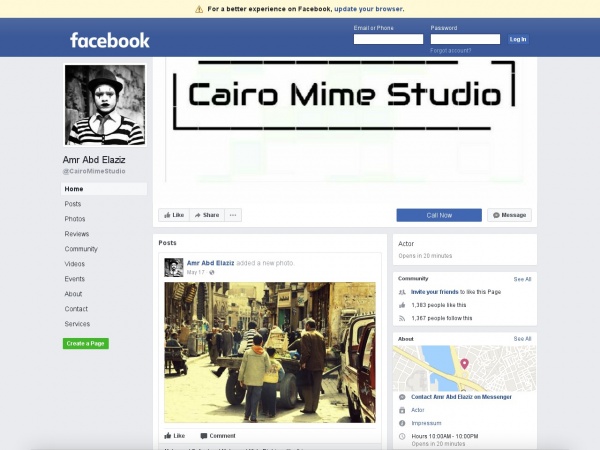Click the thumbs-up Like button under cover
The image size is (600, 450).
[x=174, y=215]
